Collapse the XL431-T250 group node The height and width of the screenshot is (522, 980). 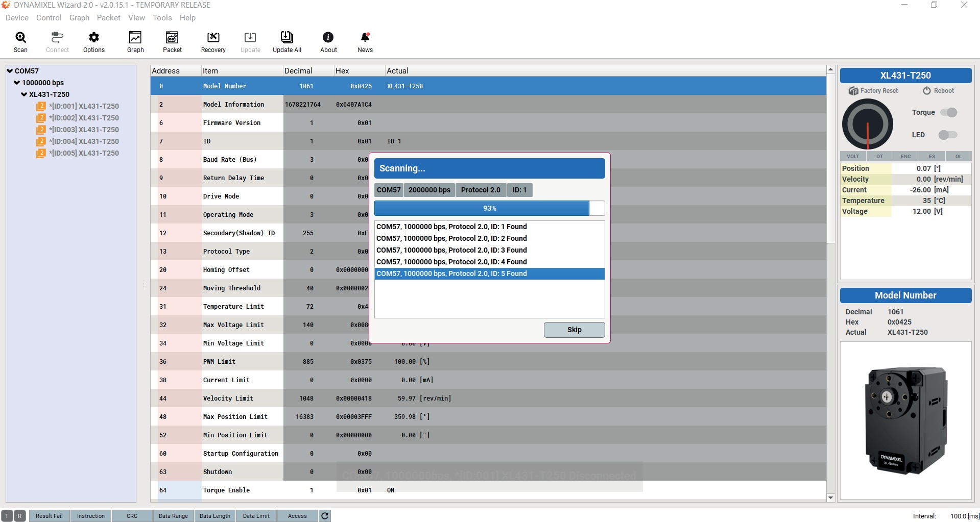pos(24,94)
